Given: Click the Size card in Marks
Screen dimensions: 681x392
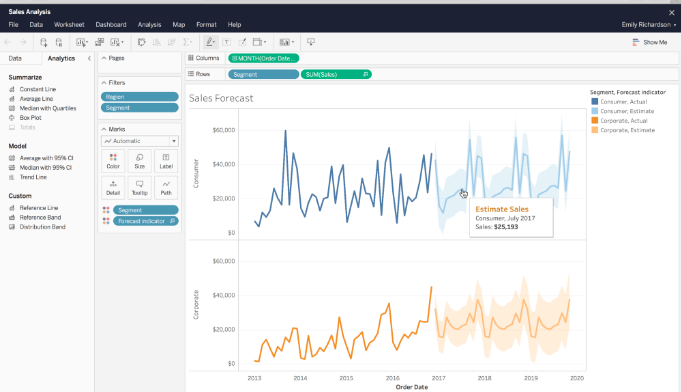Looking at the screenshot, I should coord(139,161).
